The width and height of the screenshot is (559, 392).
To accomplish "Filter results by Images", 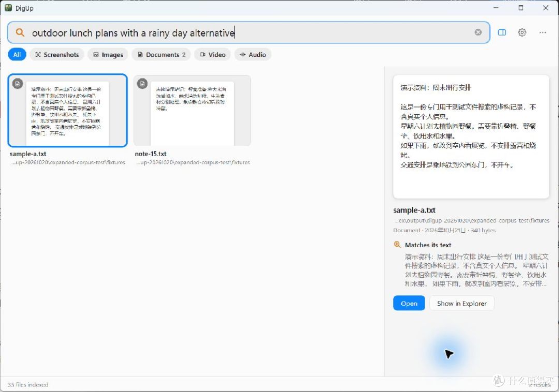I will pyautogui.click(x=108, y=54).
